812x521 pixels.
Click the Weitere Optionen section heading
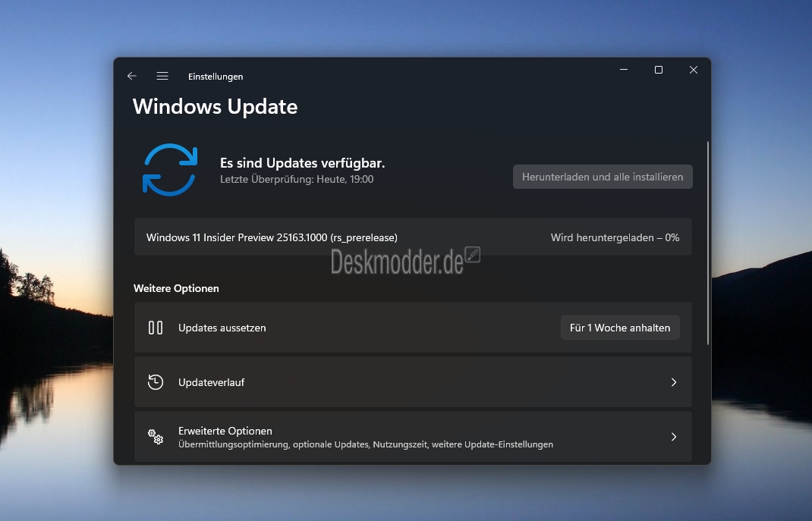click(176, 288)
